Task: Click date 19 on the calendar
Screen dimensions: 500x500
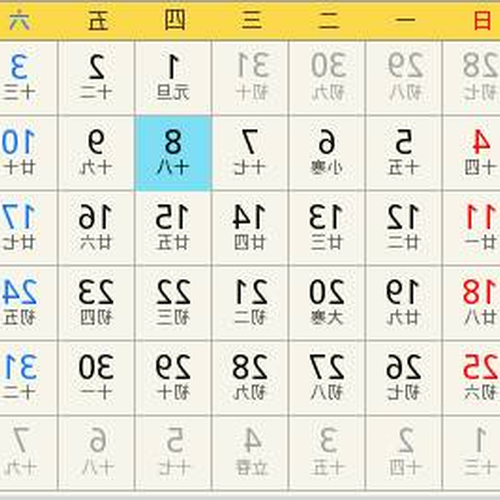Action: click(x=404, y=303)
